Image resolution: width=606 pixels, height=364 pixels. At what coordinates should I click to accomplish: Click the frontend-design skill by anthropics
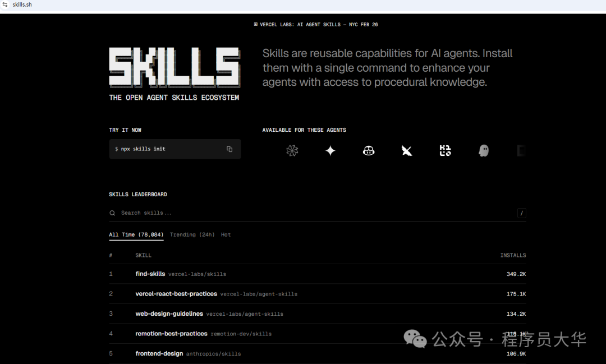pyautogui.click(x=159, y=353)
